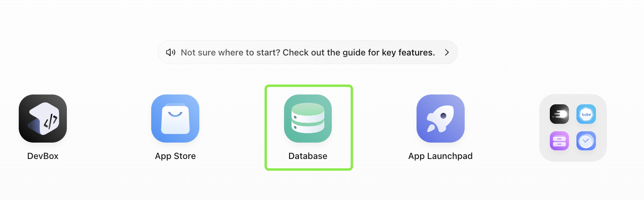Open the black comet app icon
This screenshot has height=200, width=644.
pyautogui.click(x=559, y=114)
